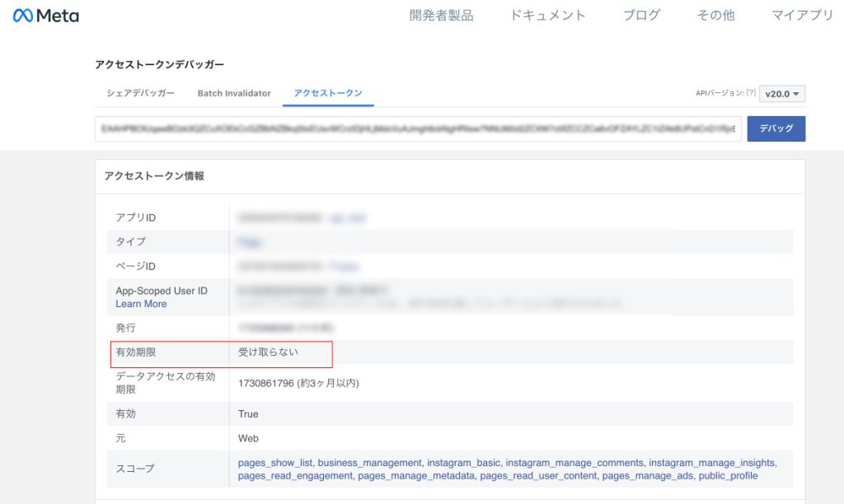Image resolution: width=844 pixels, height=504 pixels.
Task: Click into the access token input field
Action: [417, 129]
